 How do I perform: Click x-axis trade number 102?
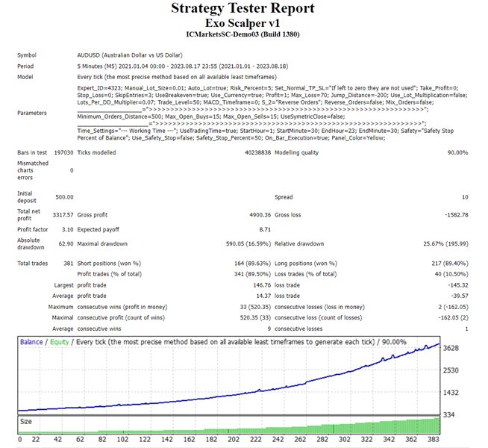[122, 439]
